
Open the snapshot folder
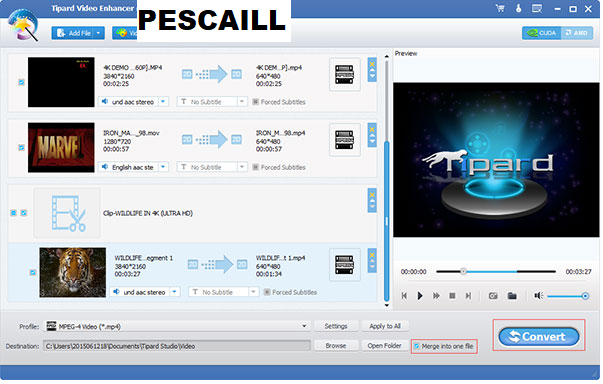pos(512,296)
